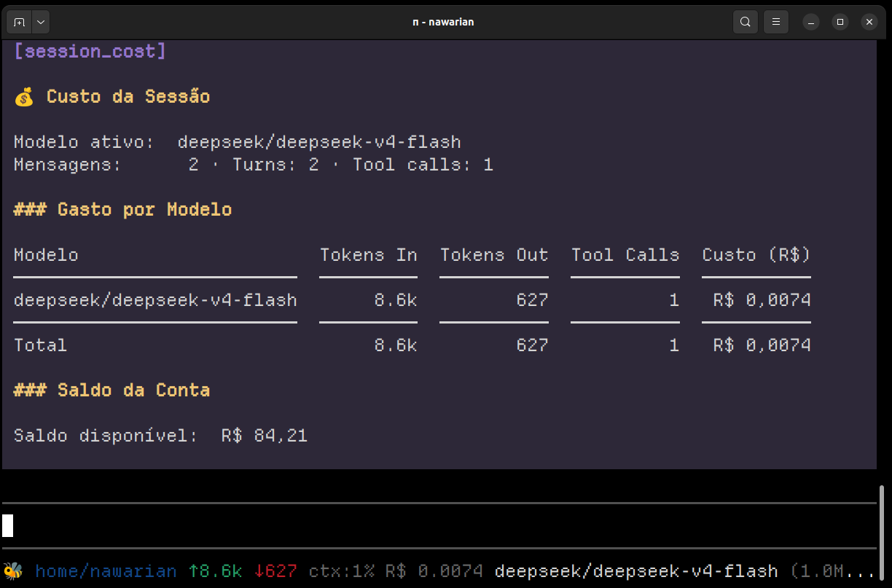Viewport: 892px width, 588px height.
Task: Open a new terminal tab
Action: click(20, 22)
